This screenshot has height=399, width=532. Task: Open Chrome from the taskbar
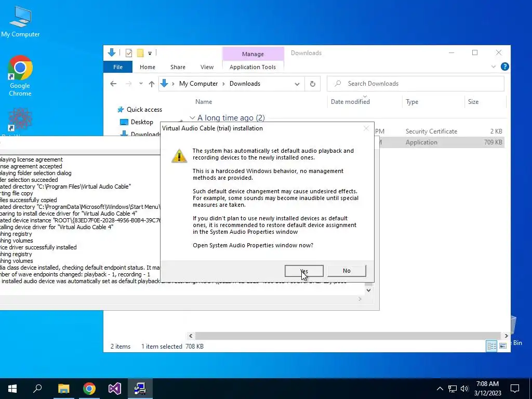pyautogui.click(x=89, y=389)
